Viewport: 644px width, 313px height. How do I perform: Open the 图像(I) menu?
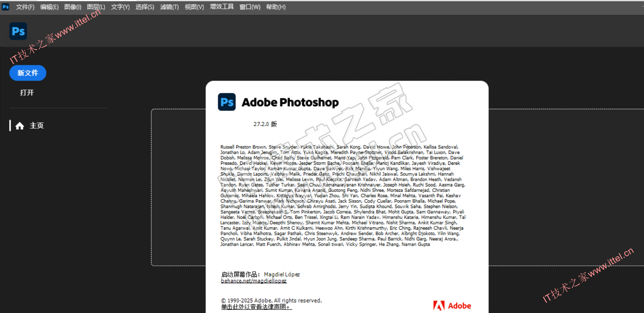click(x=73, y=7)
